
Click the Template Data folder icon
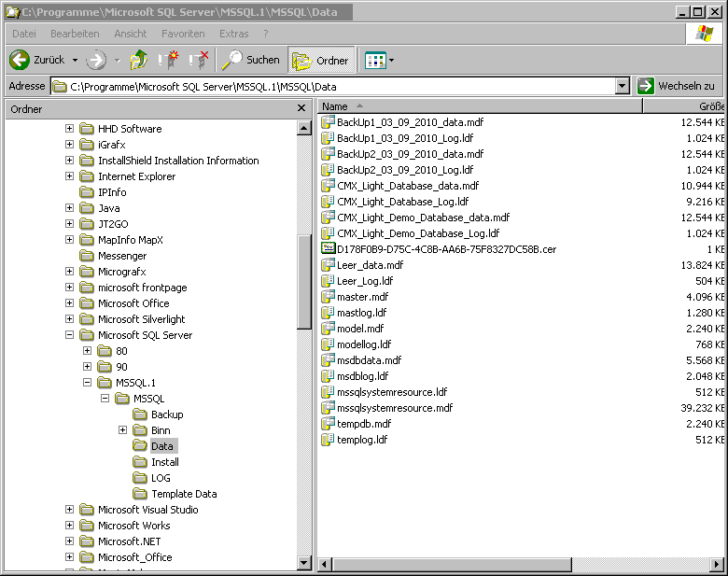tap(140, 494)
